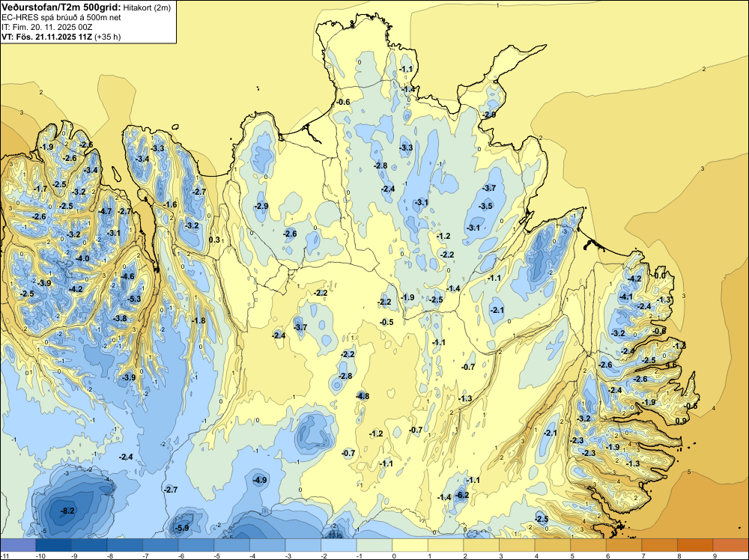This screenshot has height=560, width=749.
Task: Click the legend tick label -3
Action: click(x=289, y=556)
